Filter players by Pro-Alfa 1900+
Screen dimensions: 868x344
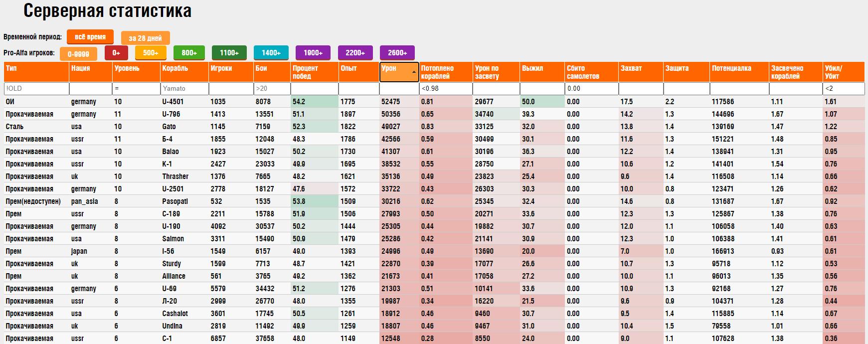313,52
